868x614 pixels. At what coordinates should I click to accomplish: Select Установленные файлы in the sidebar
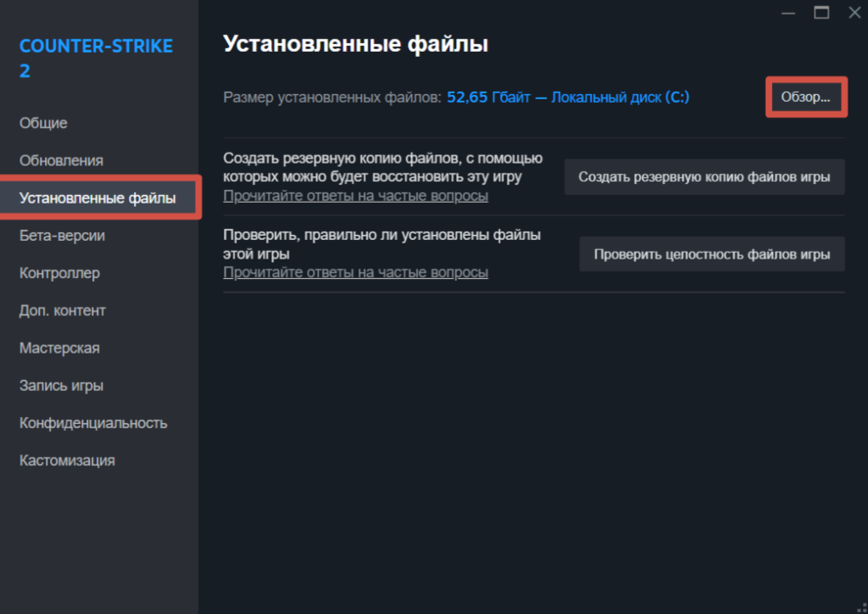click(97, 198)
